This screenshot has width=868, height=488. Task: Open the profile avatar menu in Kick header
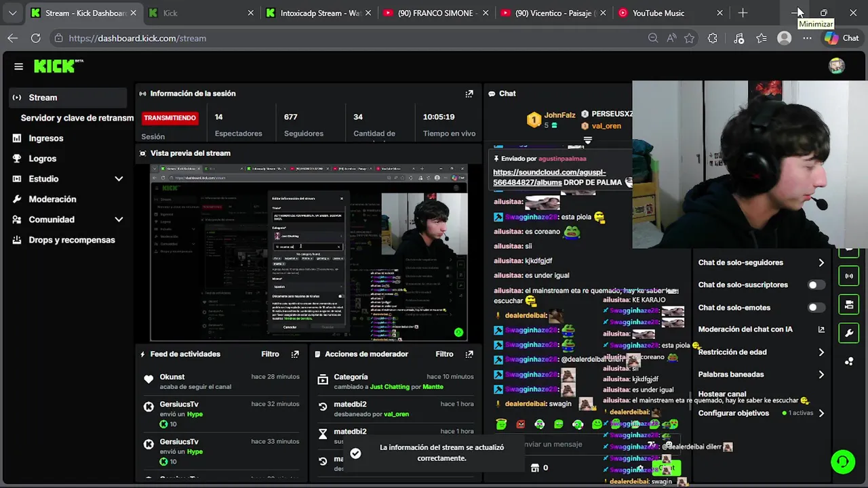pos(837,66)
